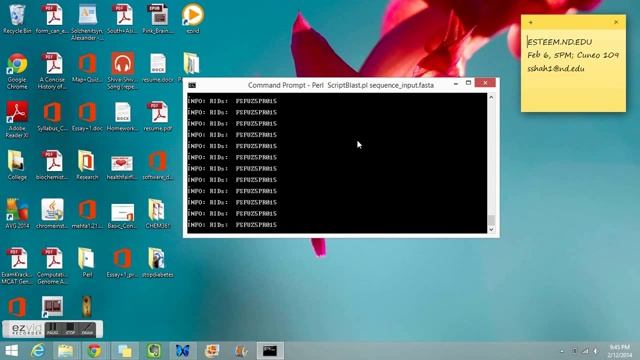Screen dimensions: 640x360
Task: Open the mehta121 Office file
Action: pyautogui.click(x=87, y=213)
